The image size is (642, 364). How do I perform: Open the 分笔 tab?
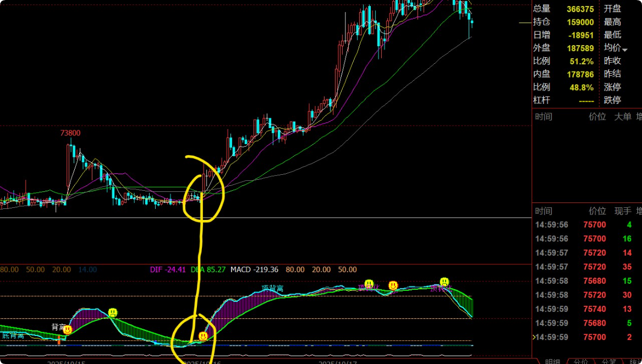click(x=609, y=361)
